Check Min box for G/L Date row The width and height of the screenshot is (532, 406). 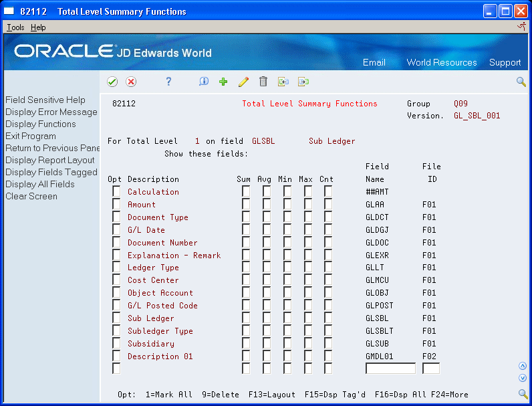click(287, 229)
